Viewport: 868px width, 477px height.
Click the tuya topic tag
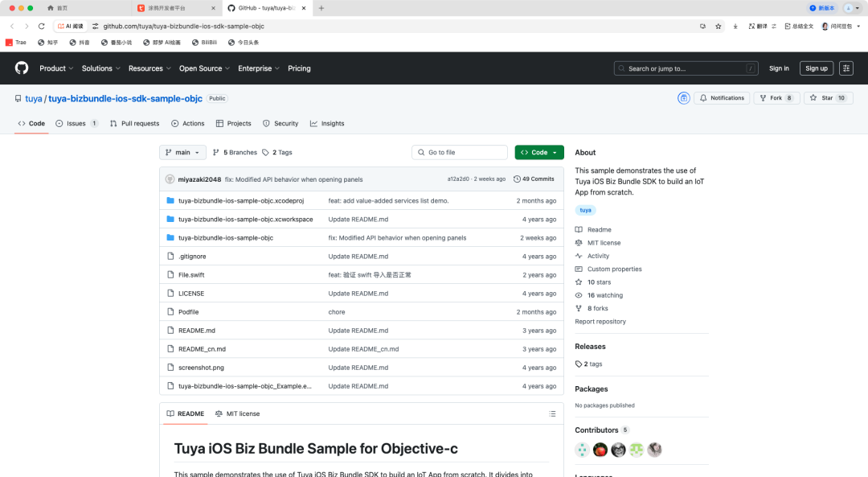tap(586, 211)
